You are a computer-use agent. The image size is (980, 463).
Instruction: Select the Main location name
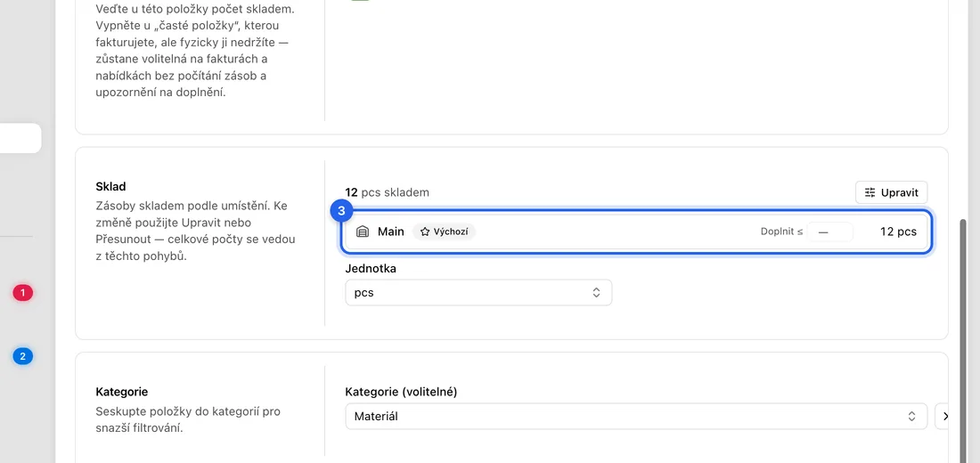(390, 231)
